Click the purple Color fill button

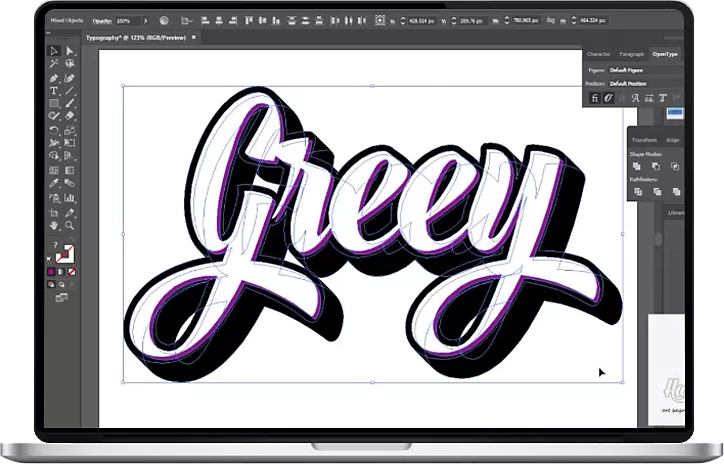pos(51,272)
